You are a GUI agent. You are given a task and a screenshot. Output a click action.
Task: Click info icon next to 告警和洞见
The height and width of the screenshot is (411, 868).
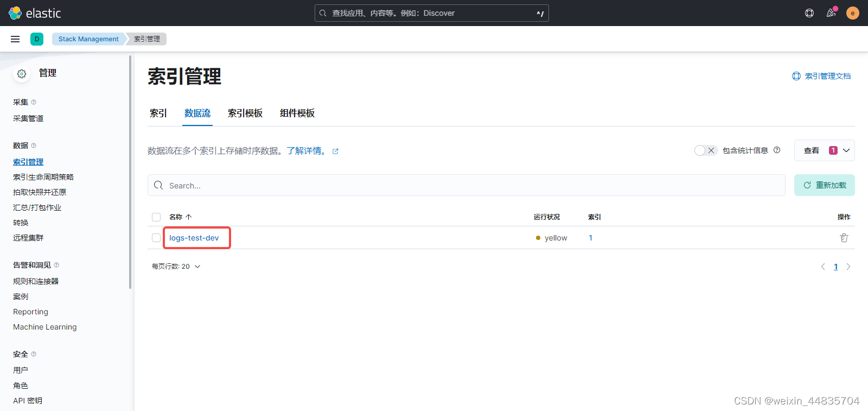tap(56, 265)
